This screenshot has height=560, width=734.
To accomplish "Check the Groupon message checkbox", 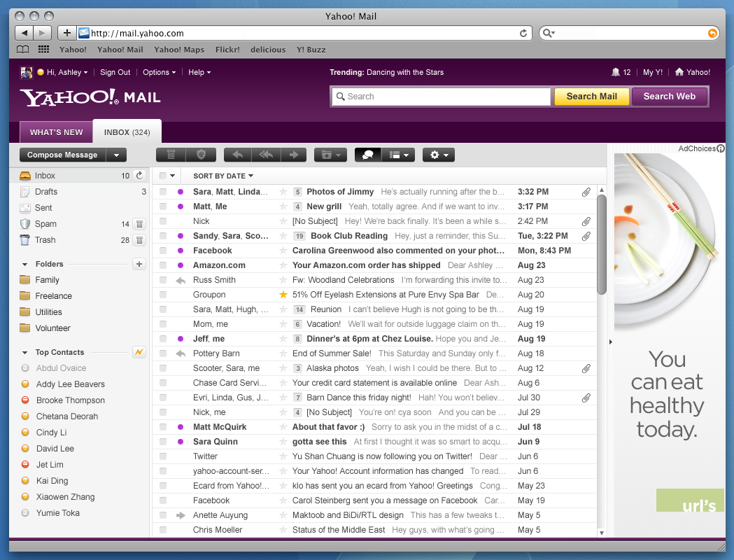I will [163, 295].
